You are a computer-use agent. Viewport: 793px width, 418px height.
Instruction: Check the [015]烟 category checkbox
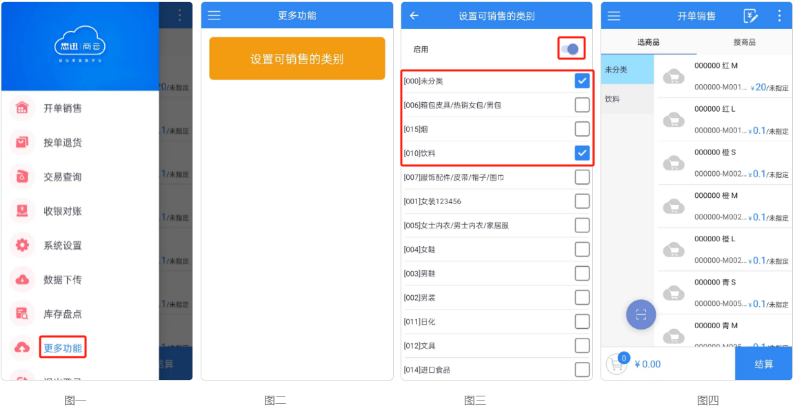[x=582, y=129]
